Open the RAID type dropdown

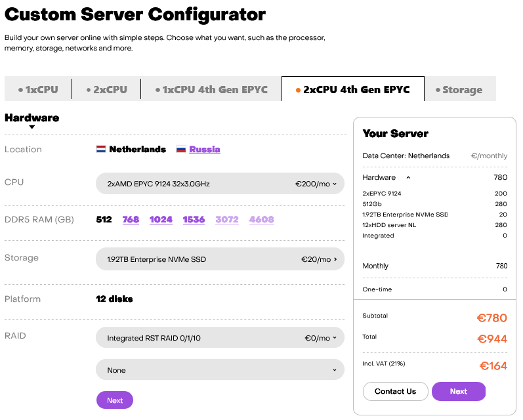220,339
